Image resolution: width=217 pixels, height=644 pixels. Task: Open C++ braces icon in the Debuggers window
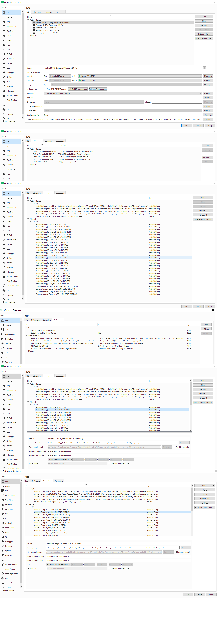coord(2,358)
